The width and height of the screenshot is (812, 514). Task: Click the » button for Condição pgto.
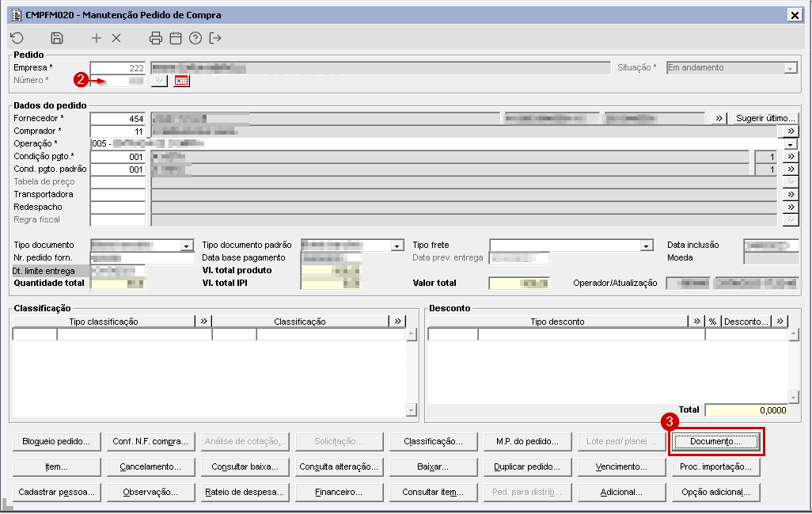click(791, 157)
